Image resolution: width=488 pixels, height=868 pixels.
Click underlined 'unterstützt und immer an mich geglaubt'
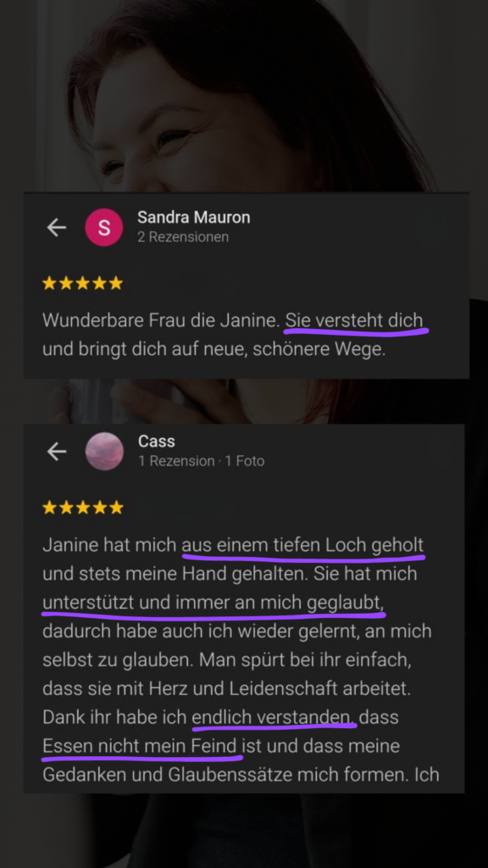[x=213, y=603]
